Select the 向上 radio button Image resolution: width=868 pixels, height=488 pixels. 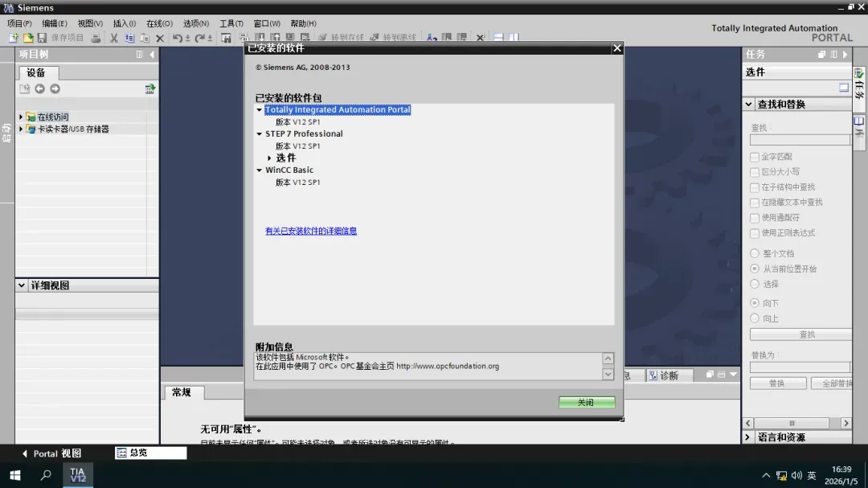click(x=755, y=318)
